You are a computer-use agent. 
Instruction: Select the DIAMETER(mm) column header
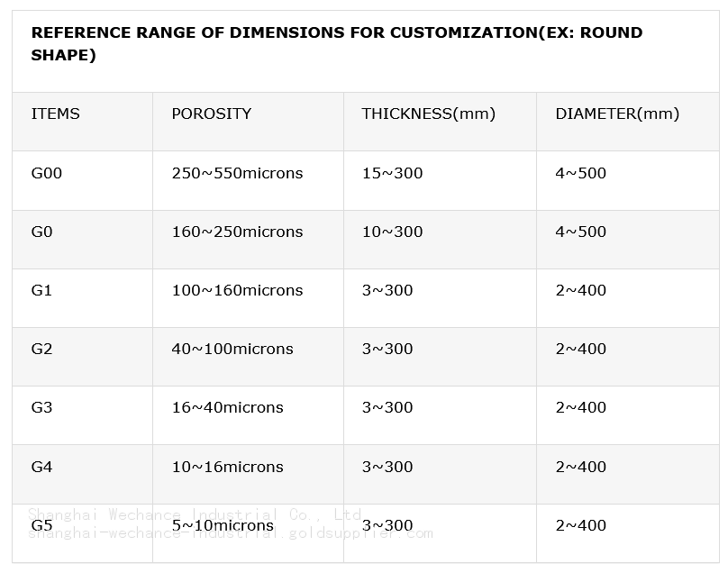617,114
